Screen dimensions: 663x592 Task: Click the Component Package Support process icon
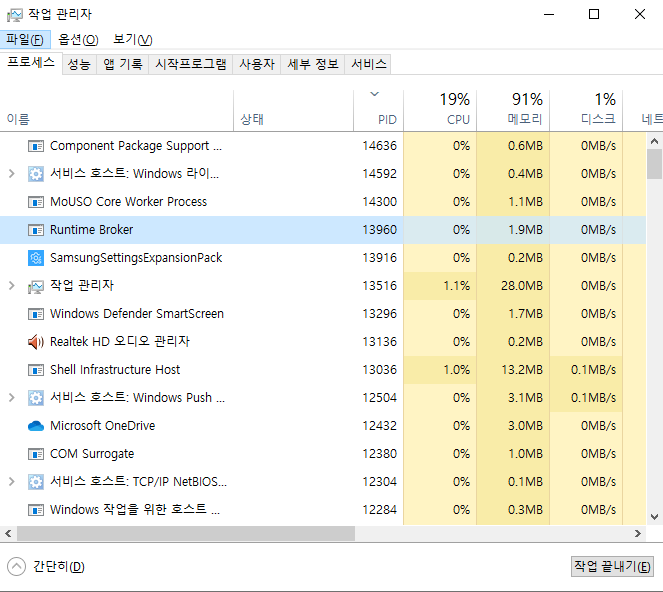(36, 146)
